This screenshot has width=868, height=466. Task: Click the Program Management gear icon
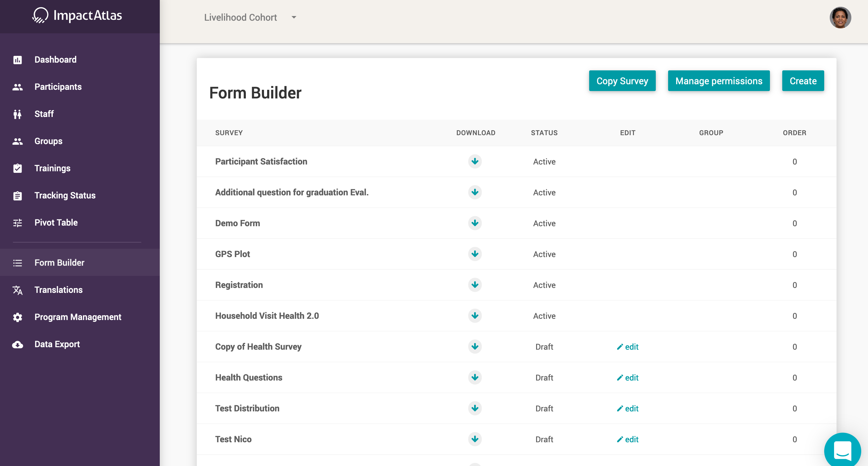click(x=18, y=317)
